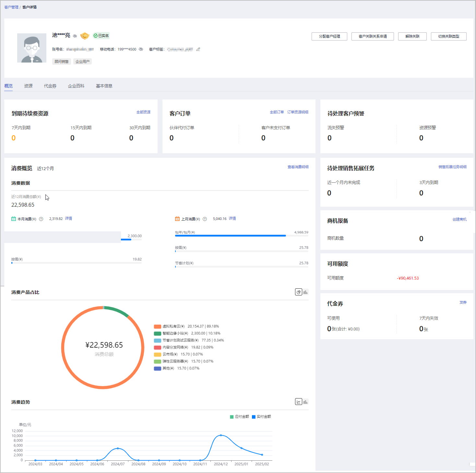The image size is (476, 473).
Task: Switch 消费产品占比 to bar chart view
Action: 305,292
